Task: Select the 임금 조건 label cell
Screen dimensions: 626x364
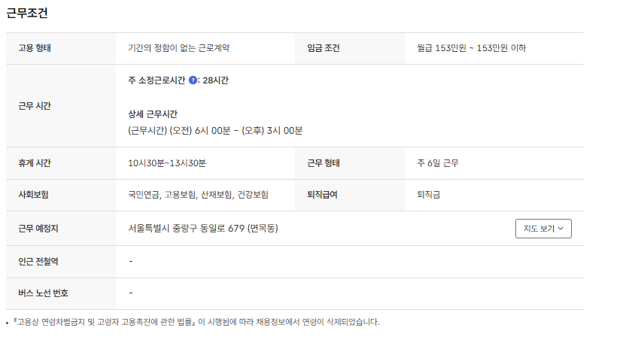Action: click(x=324, y=48)
